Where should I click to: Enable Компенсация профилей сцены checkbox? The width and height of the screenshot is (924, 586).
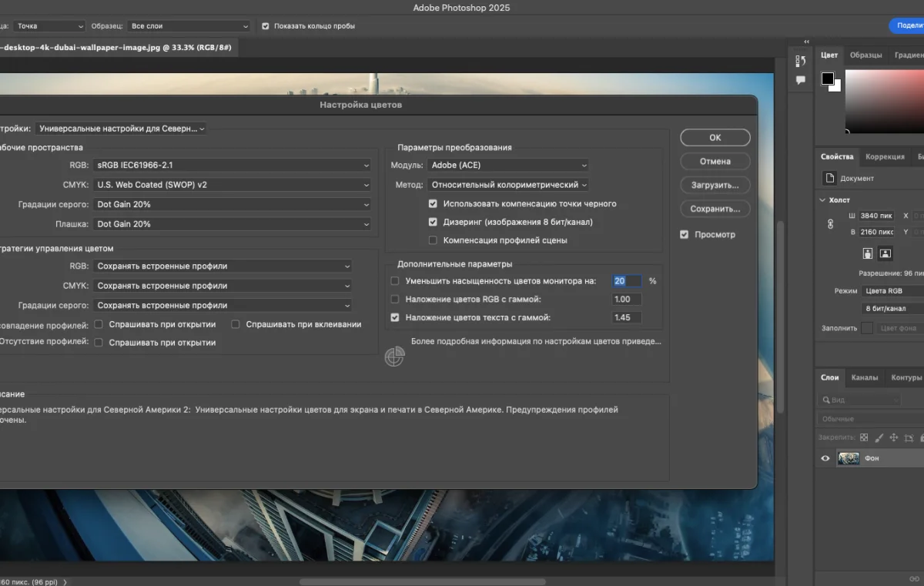tap(433, 240)
